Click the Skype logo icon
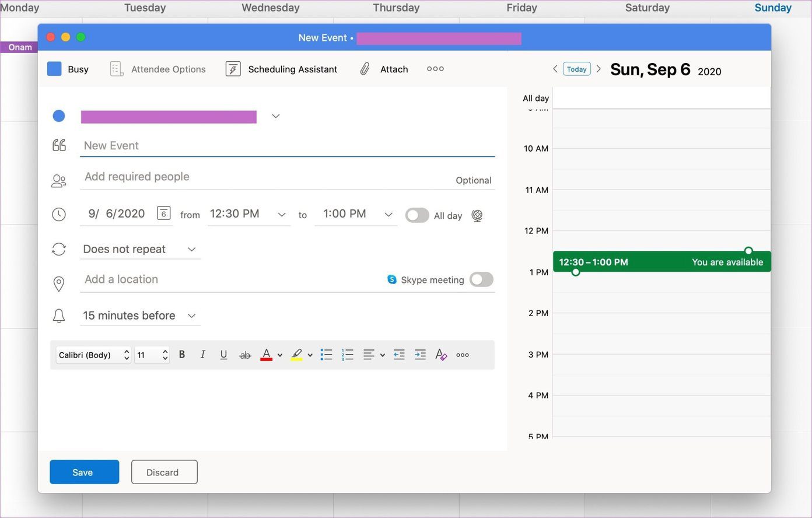Image resolution: width=812 pixels, height=518 pixels. pos(392,279)
